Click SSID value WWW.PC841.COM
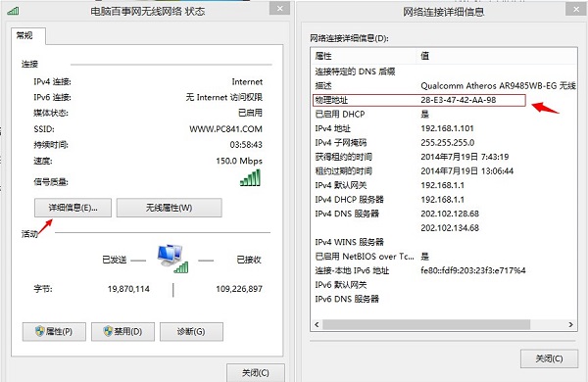Screen dimensions: 588x382 (x=225, y=129)
